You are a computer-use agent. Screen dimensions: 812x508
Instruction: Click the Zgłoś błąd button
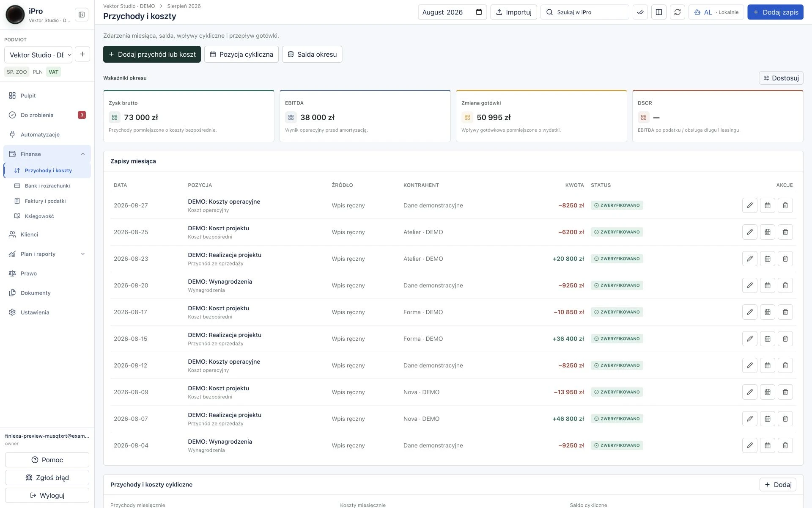click(x=47, y=478)
